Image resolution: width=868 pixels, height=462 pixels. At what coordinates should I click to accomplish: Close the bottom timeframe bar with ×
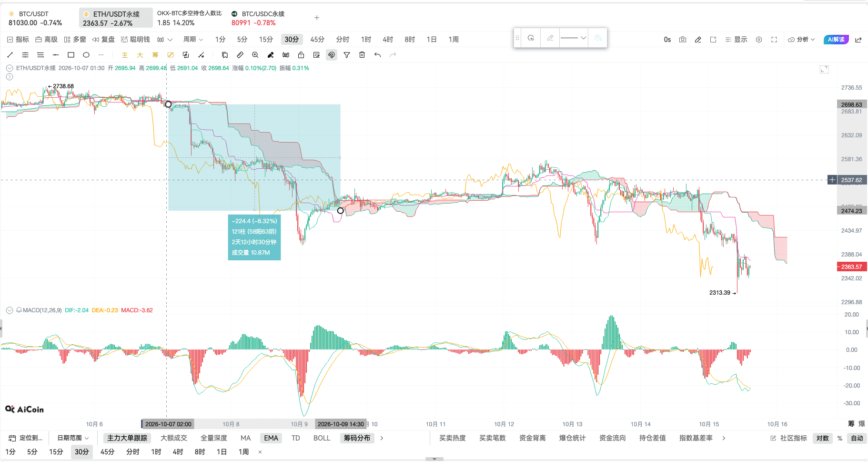pyautogui.click(x=260, y=452)
